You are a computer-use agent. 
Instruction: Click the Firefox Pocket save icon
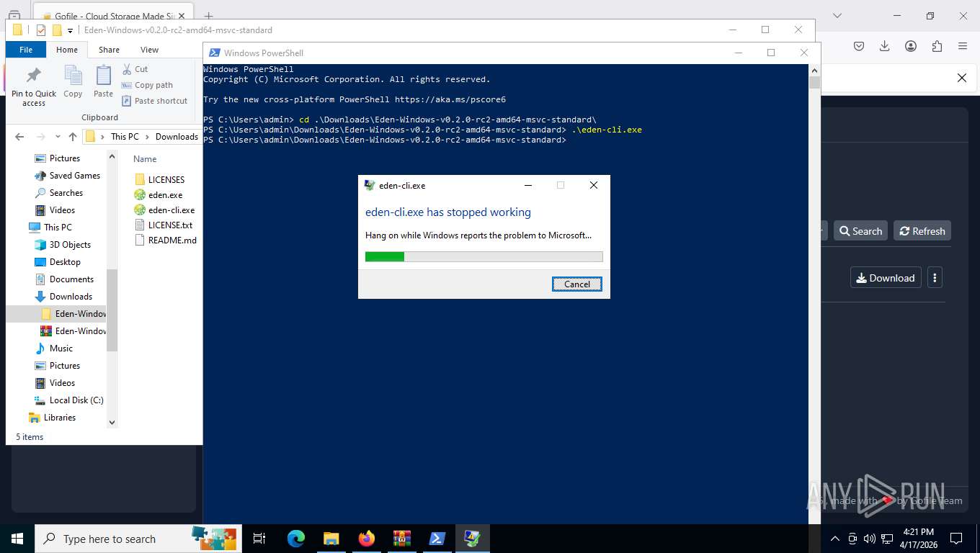859,46
